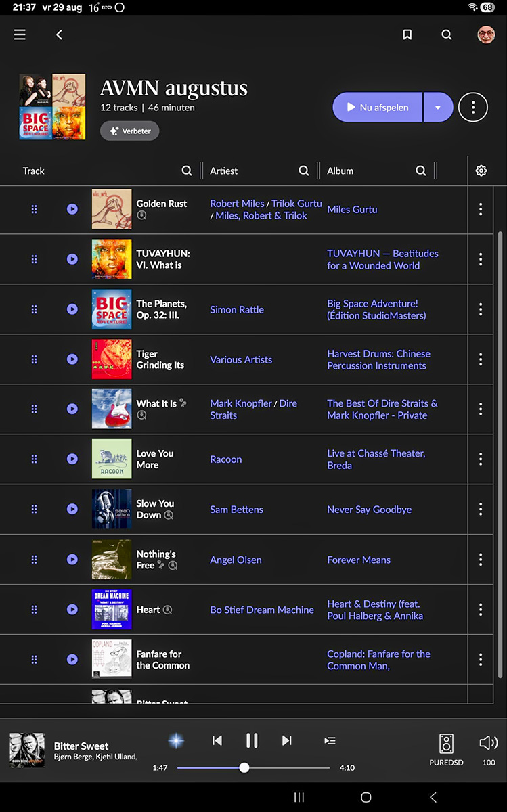
Task: Toggle Roon Radio star icon
Action: click(x=176, y=741)
